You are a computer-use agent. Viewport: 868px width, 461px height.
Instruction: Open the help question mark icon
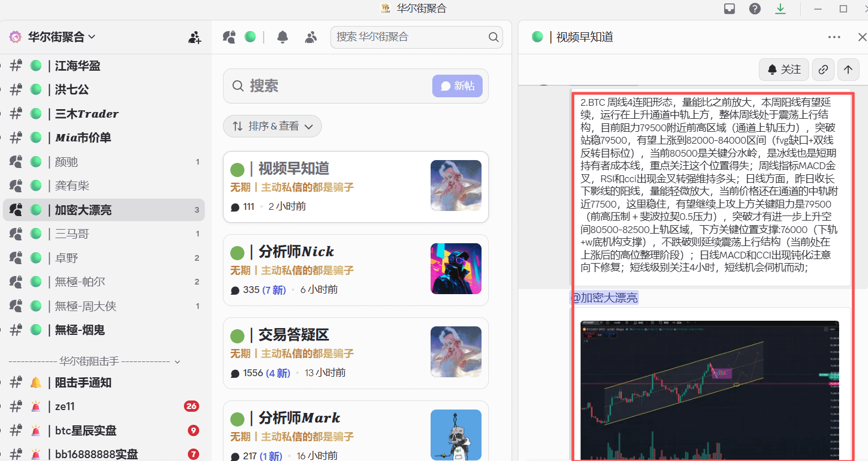coord(755,8)
